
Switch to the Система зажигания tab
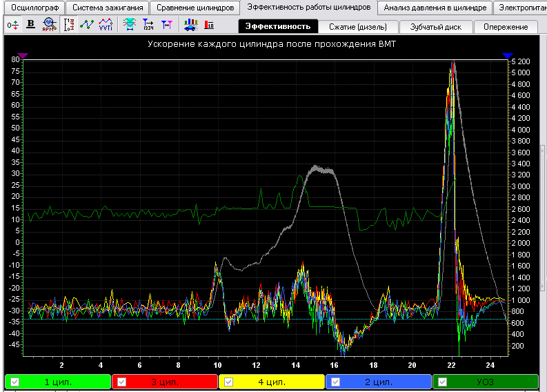coord(108,8)
